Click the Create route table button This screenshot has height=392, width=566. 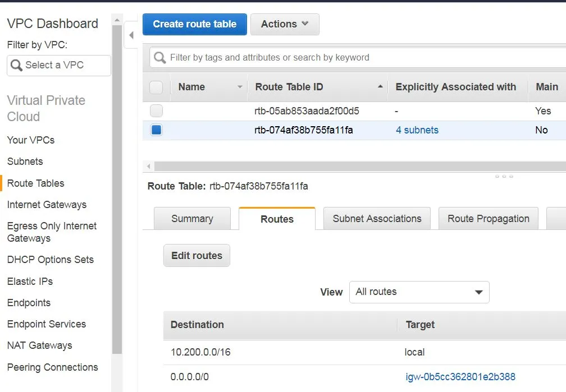pyautogui.click(x=194, y=24)
